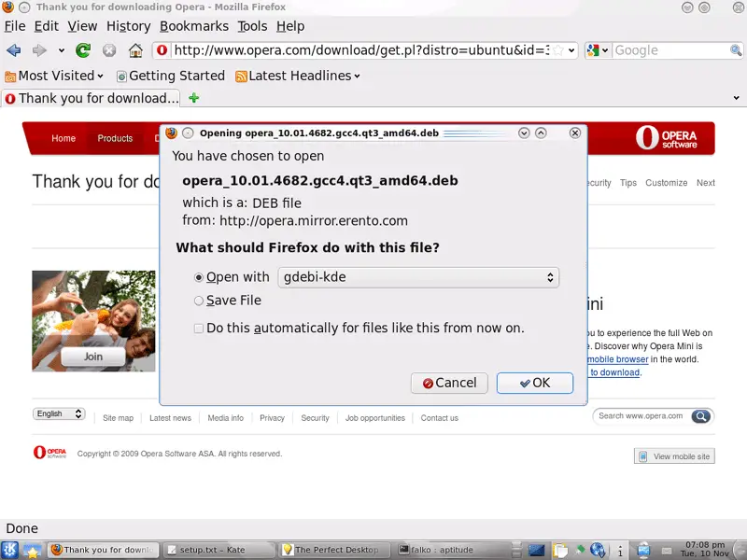The height and width of the screenshot is (560, 747).
Task: Open the English language selector
Action: (x=59, y=413)
